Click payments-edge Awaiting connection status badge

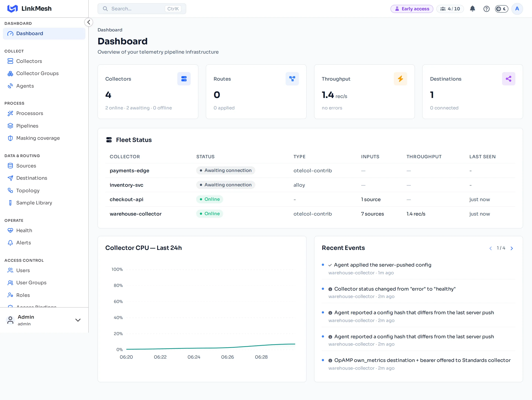tap(226, 170)
